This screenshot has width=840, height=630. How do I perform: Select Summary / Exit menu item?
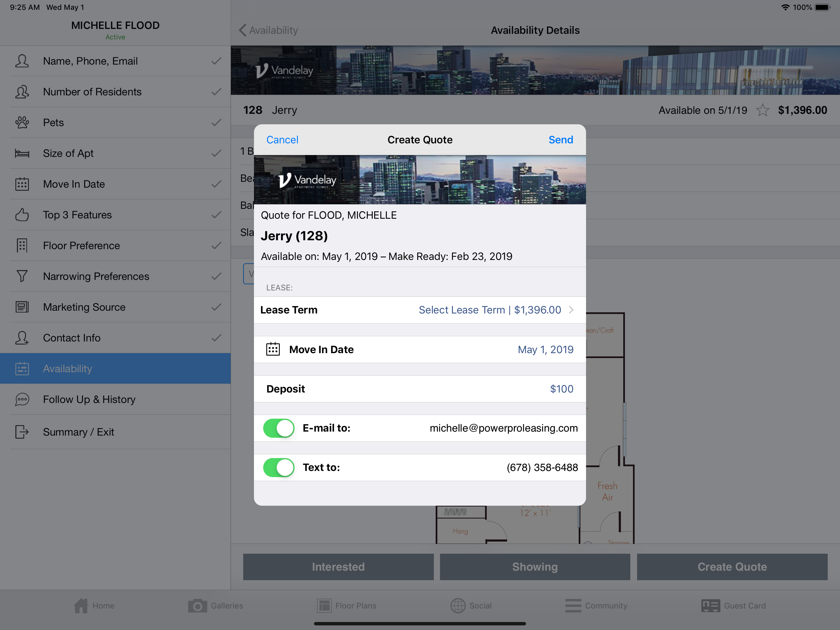coord(115,432)
